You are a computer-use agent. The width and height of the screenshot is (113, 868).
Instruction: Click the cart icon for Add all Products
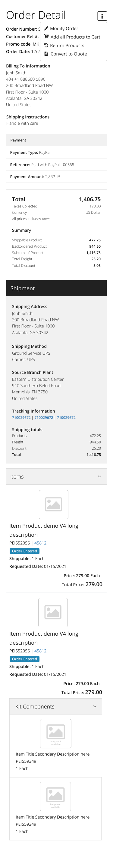(46, 37)
